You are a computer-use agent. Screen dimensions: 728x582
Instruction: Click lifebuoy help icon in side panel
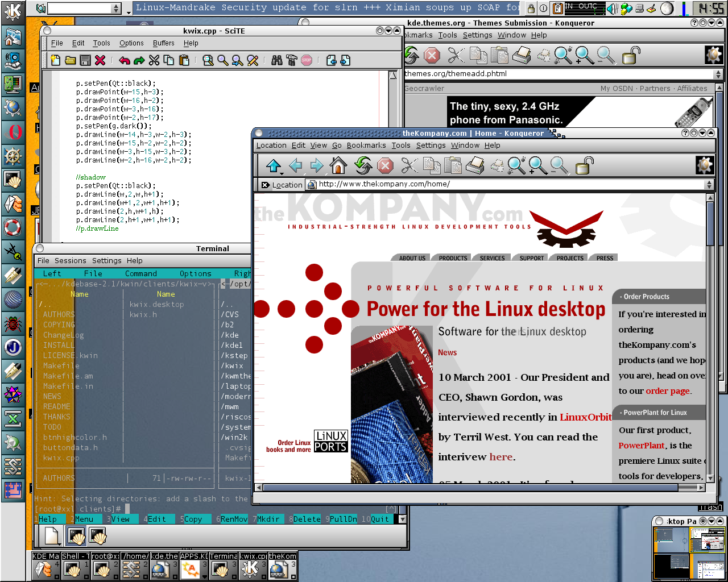tap(13, 227)
